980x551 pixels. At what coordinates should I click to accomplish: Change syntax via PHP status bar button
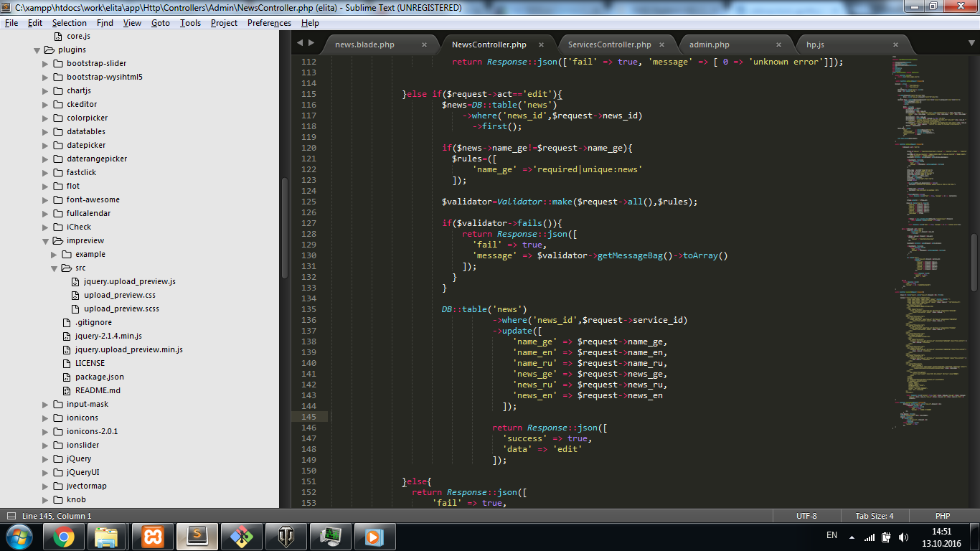pyautogui.click(x=942, y=516)
